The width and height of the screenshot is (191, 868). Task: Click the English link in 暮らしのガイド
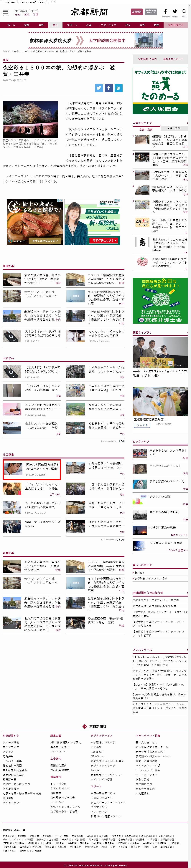(x=139, y=572)
